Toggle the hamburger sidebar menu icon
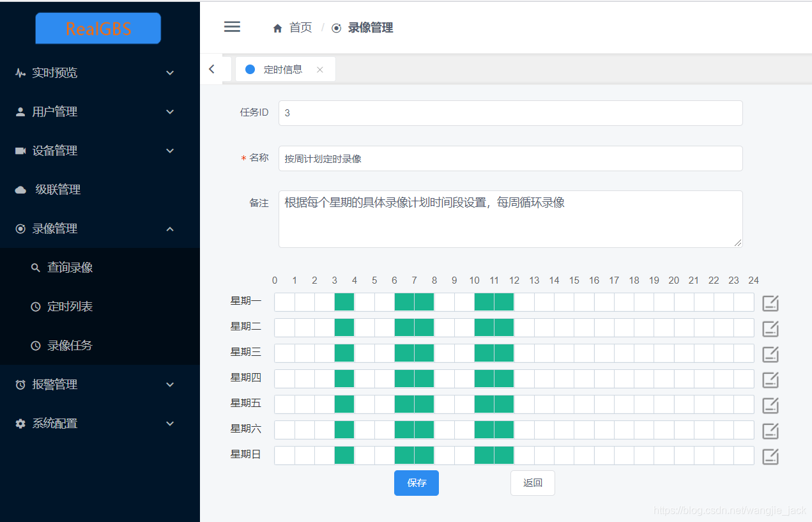This screenshot has width=812, height=522. (232, 27)
